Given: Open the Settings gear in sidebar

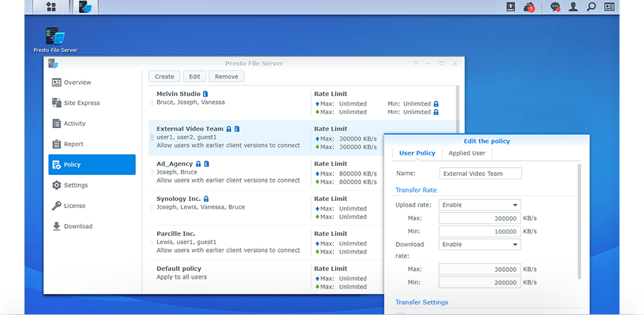Looking at the screenshot, I should [76, 185].
